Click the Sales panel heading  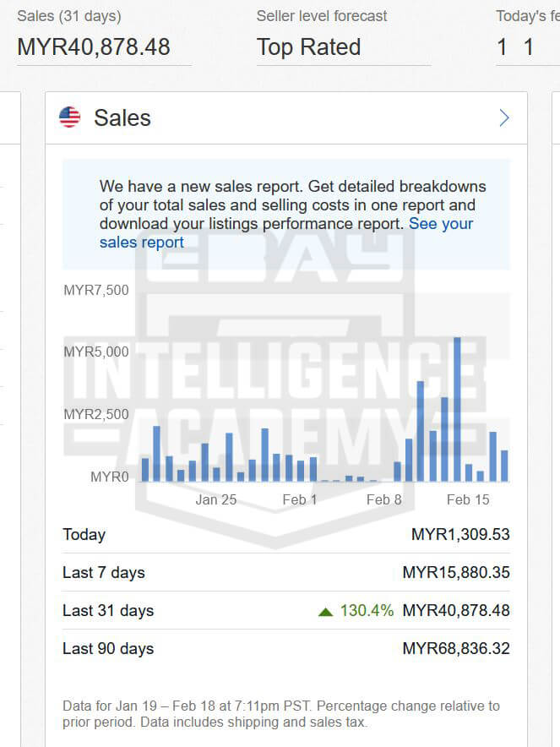click(122, 117)
